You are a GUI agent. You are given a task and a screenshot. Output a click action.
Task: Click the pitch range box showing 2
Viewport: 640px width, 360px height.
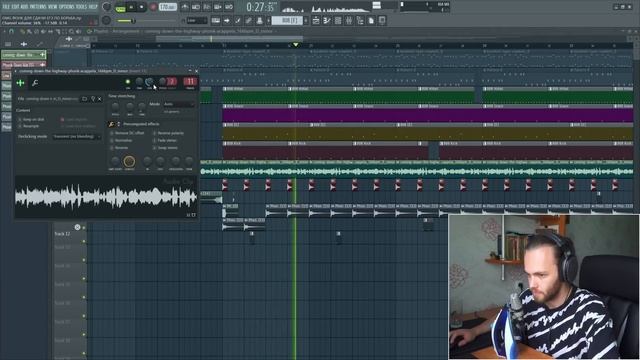pos(171,81)
